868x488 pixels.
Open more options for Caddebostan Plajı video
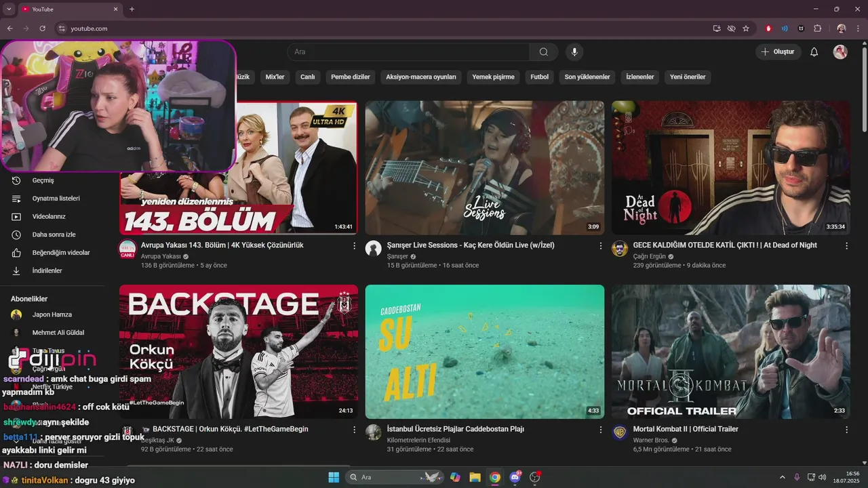[600, 429]
